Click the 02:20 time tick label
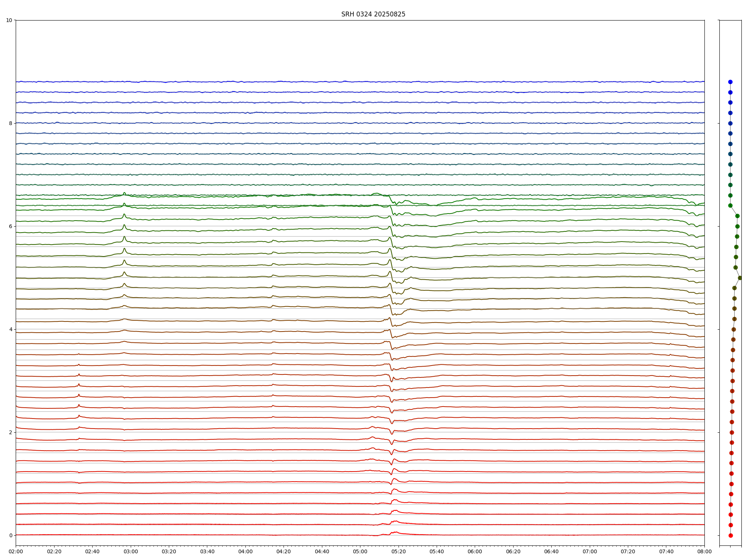Screen dimensions: 747x560 [x=54, y=551]
